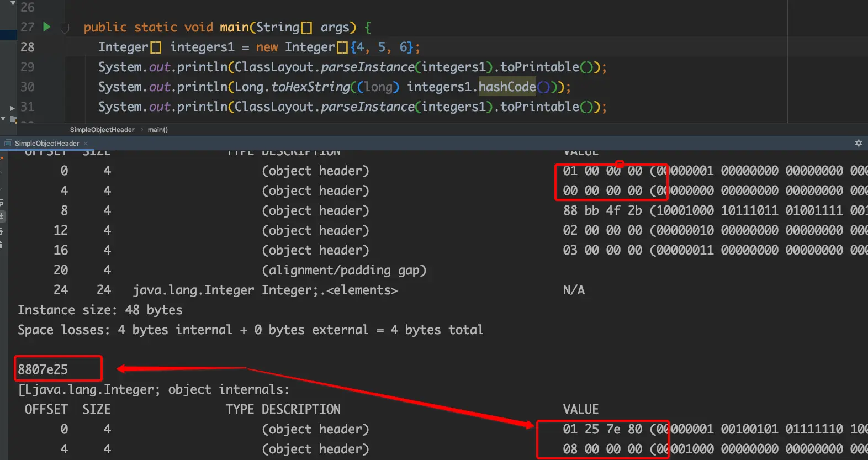
Task: Click integers1 variable declaration on line 28
Action: pyautogui.click(x=202, y=47)
